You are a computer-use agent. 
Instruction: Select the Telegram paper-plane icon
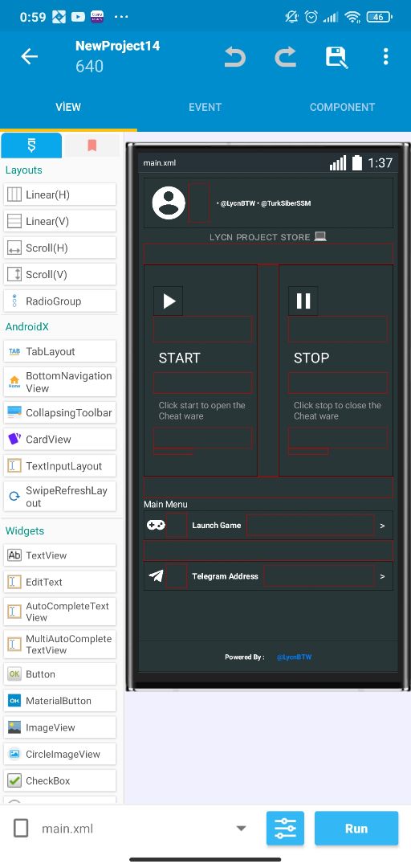(156, 575)
